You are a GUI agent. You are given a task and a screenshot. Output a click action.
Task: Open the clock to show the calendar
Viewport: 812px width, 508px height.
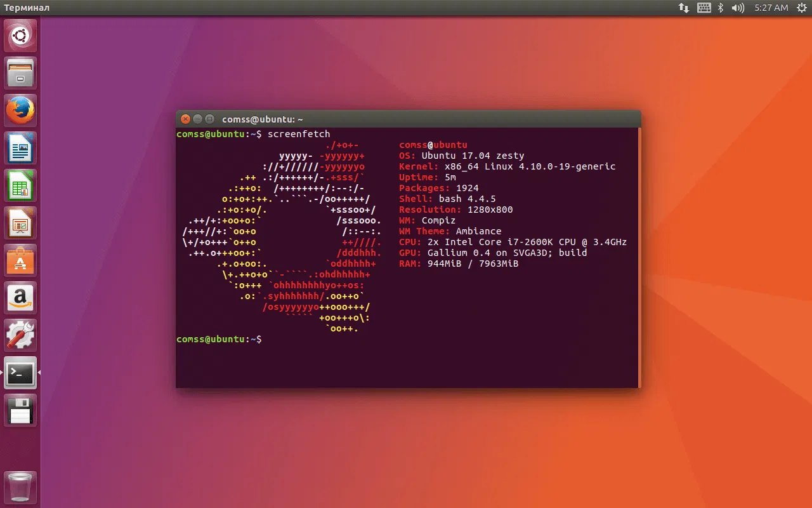point(771,8)
